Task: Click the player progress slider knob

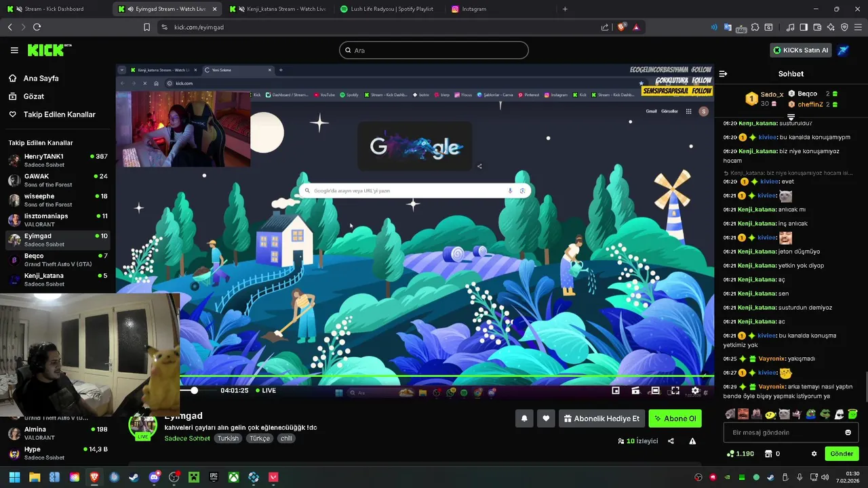Action: coord(194,390)
